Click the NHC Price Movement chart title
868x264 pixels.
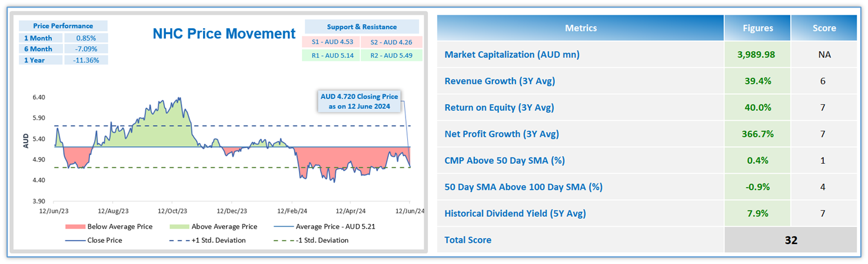tap(224, 34)
